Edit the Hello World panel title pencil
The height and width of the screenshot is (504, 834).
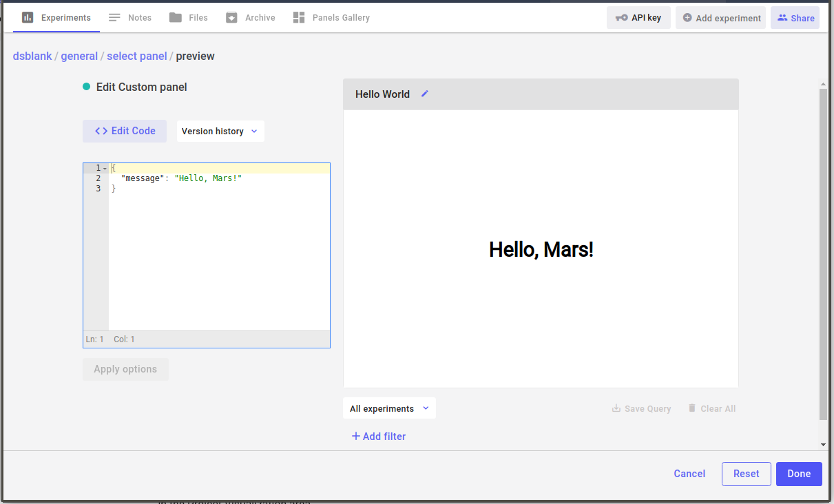coord(425,94)
